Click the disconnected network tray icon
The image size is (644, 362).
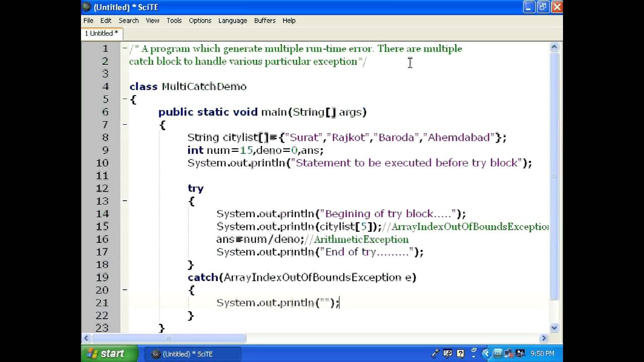[x=509, y=354]
